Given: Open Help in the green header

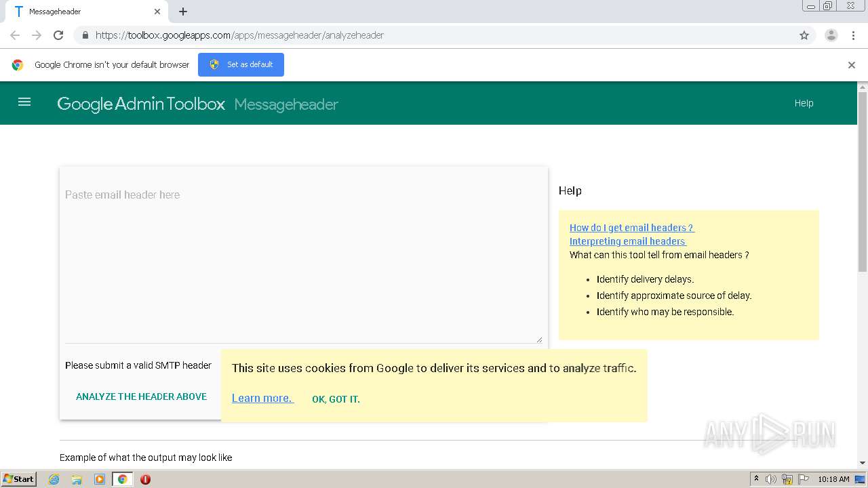Looking at the screenshot, I should pos(804,103).
